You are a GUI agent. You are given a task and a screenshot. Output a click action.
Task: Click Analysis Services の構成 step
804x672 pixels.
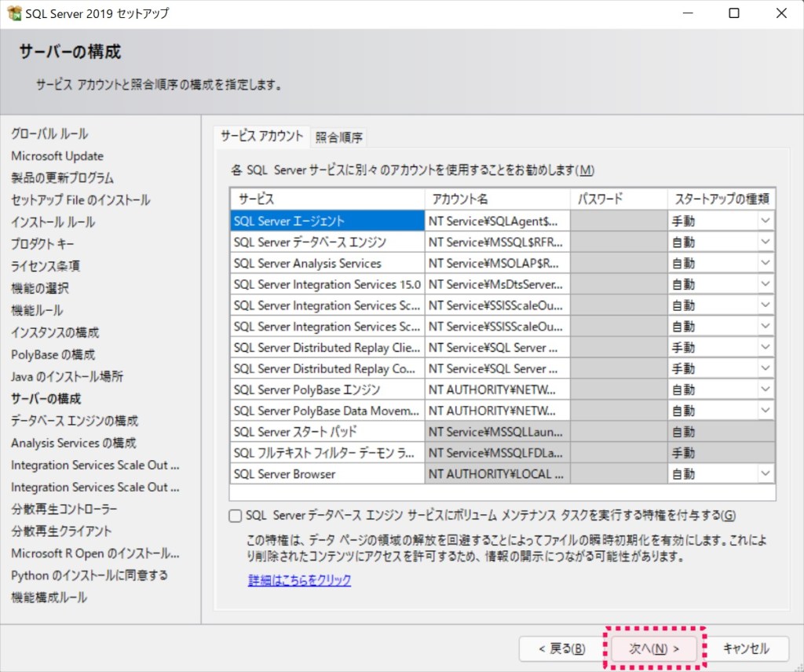[74, 442]
